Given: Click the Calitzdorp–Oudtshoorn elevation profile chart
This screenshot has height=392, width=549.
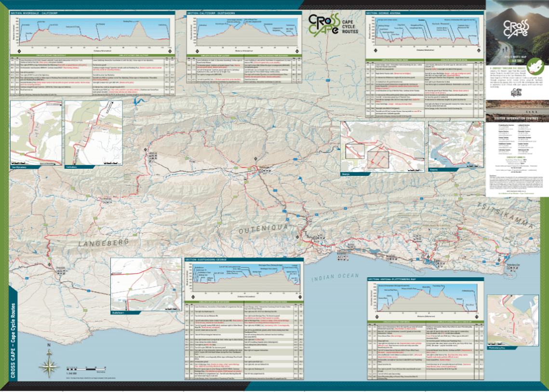Looking at the screenshot, I should pos(244,35).
